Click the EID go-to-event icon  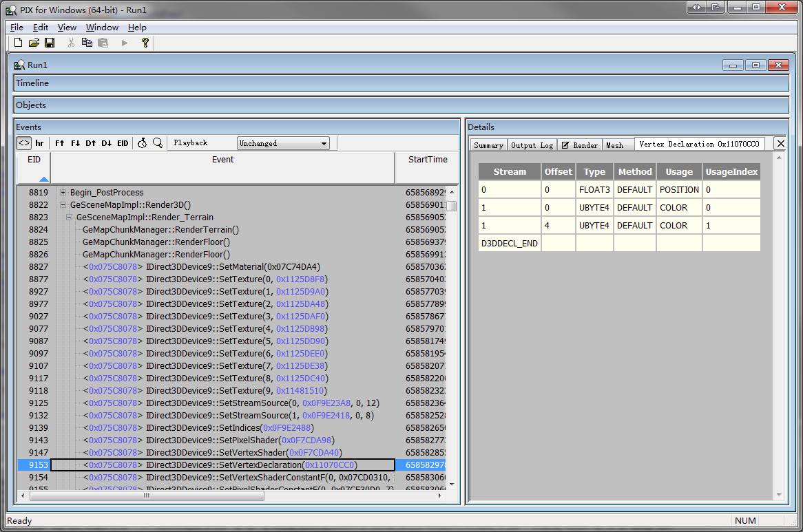click(x=123, y=143)
